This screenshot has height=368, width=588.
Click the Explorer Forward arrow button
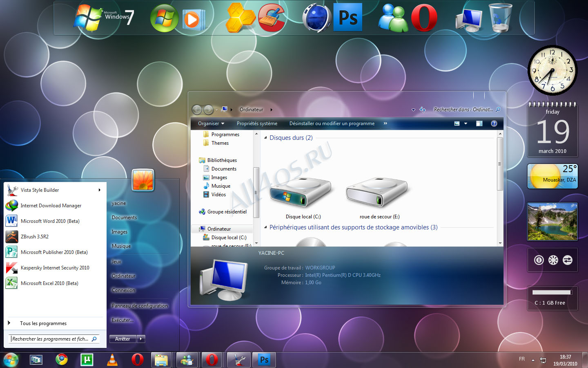click(x=208, y=110)
